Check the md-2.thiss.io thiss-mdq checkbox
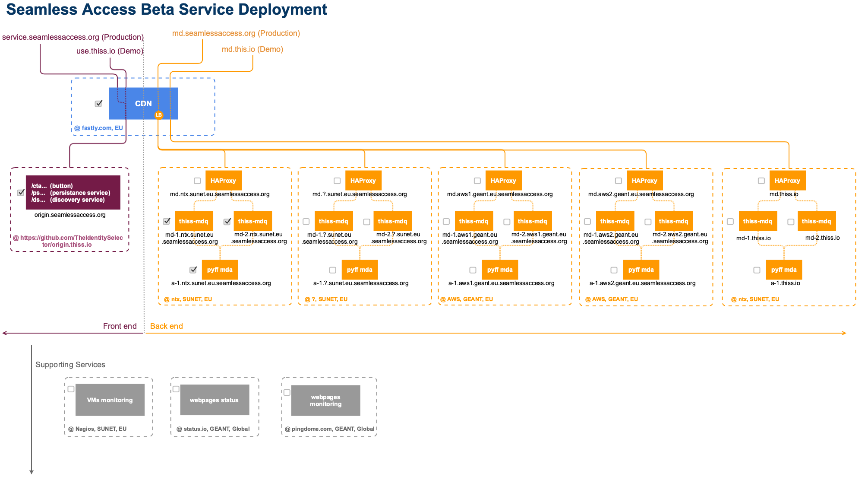Screen dimensions: 868x496 pos(791,222)
